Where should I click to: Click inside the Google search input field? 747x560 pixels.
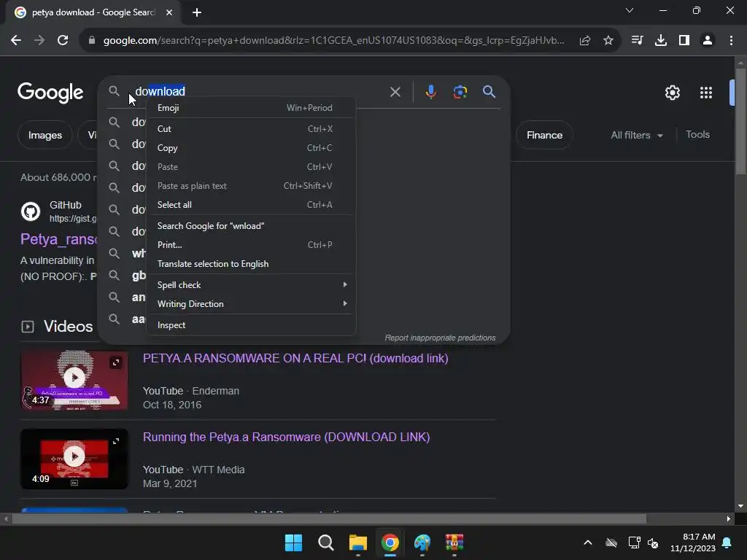pyautogui.click(x=258, y=91)
